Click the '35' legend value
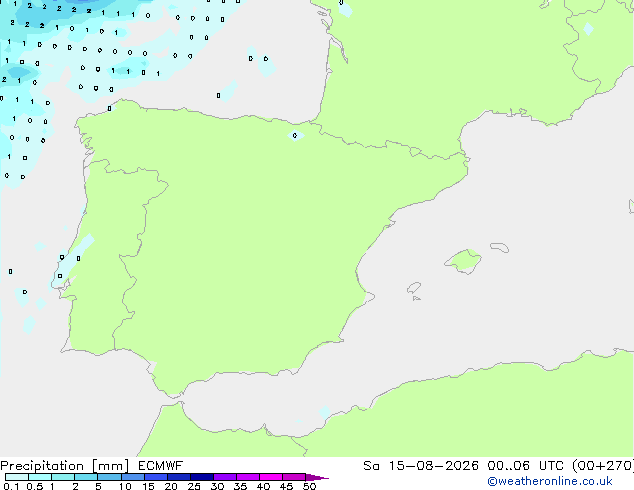This screenshot has height=490, width=634. click(240, 486)
